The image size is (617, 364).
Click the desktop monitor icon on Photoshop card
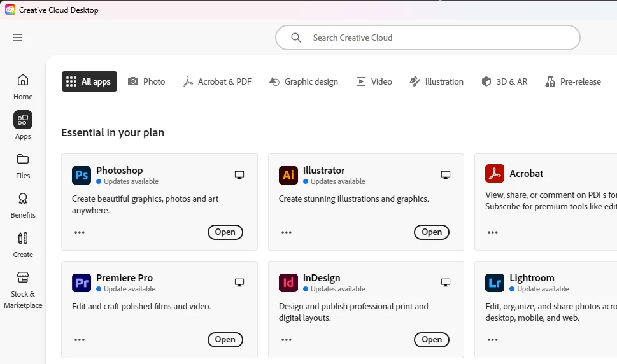(239, 175)
